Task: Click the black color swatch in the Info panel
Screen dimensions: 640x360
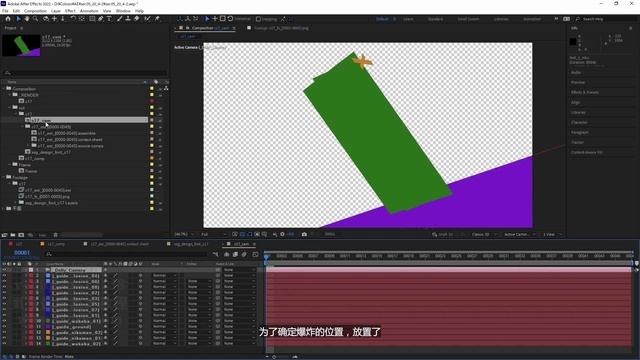Action: click(x=573, y=42)
